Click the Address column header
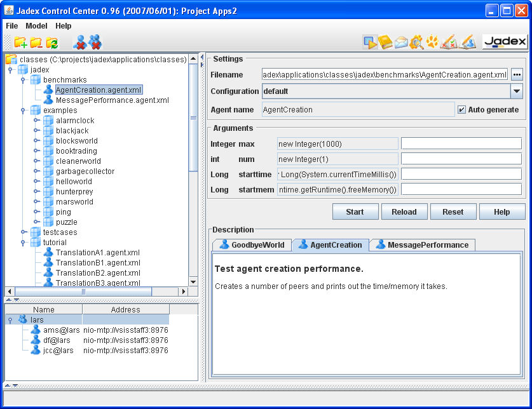The image size is (532, 409). coord(126,309)
